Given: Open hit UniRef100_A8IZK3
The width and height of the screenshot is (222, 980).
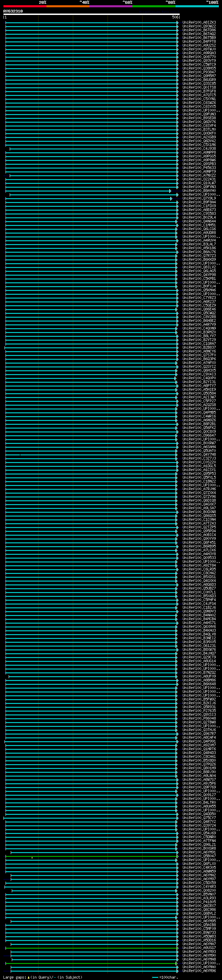Looking at the screenshot, I should pyautogui.click(x=199, y=23).
